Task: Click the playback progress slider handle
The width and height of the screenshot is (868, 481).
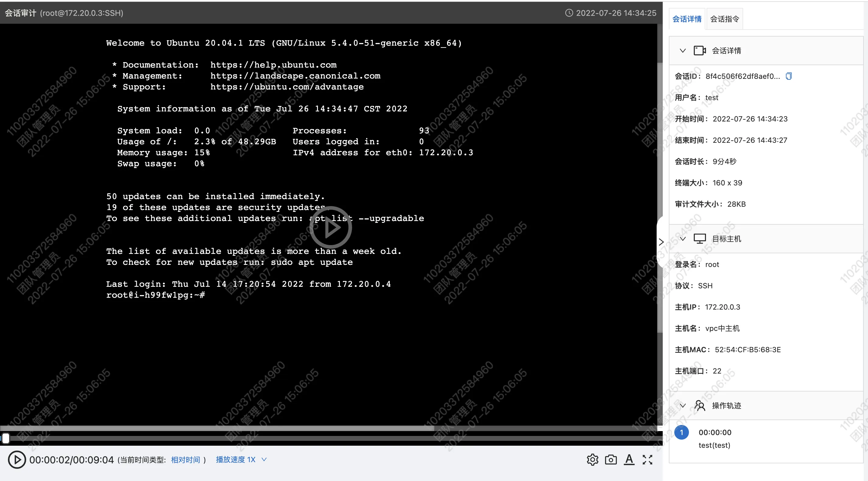Action: [x=6, y=439]
